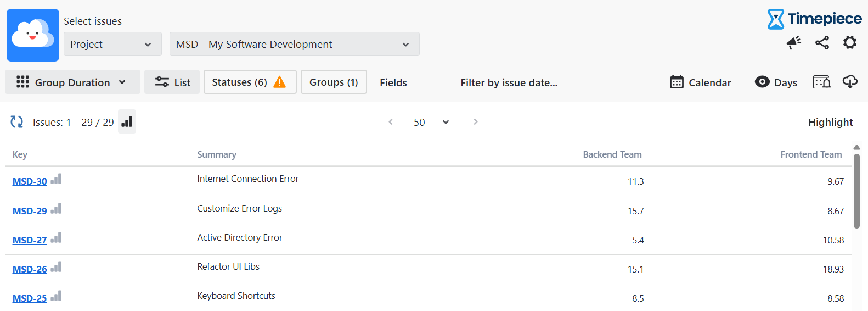Go to next page arrow
Image resolution: width=868 pixels, height=311 pixels.
coord(476,122)
